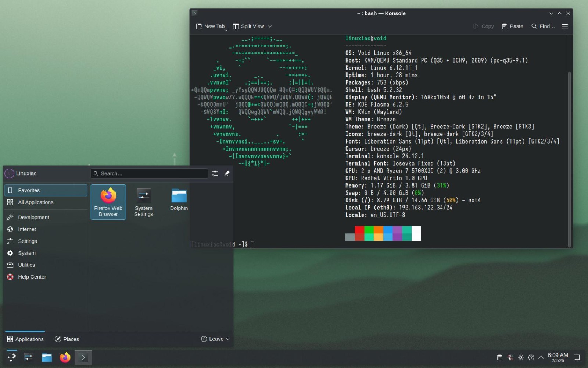Launch System Settings from Favorites grid
The image size is (588, 368).
click(143, 202)
